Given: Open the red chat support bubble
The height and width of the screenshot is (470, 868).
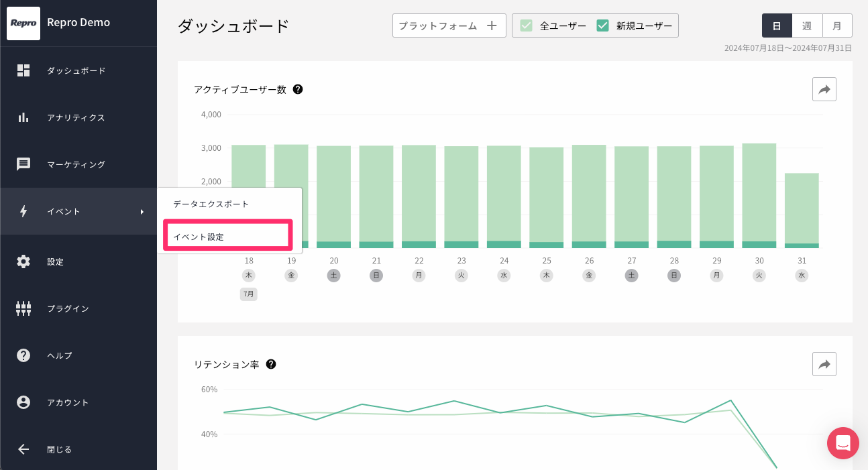Looking at the screenshot, I should 843,443.
